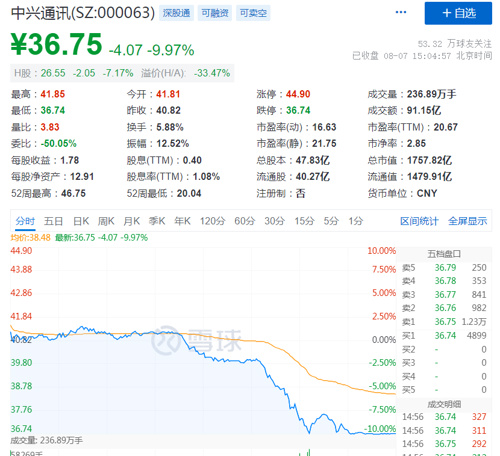Click the 最高 41.85 value

[53, 94]
